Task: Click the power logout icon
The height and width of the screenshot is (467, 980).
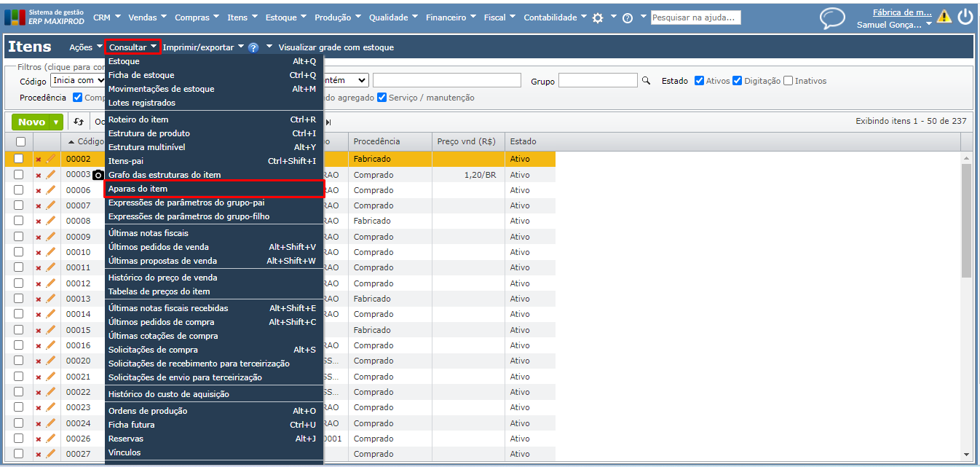Action: pos(965,17)
